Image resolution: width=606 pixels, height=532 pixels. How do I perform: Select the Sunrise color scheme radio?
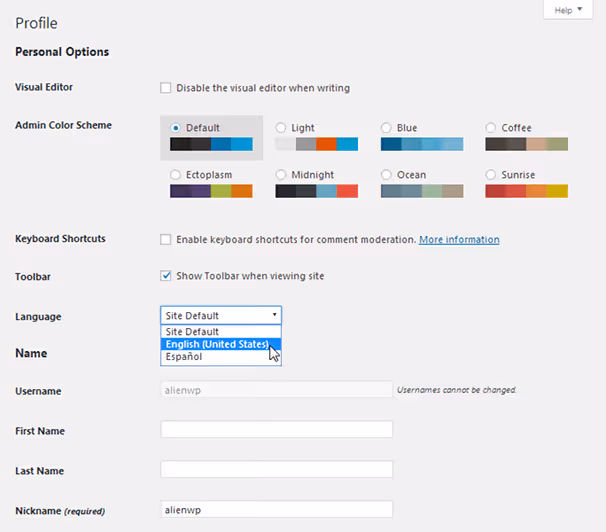point(491,175)
